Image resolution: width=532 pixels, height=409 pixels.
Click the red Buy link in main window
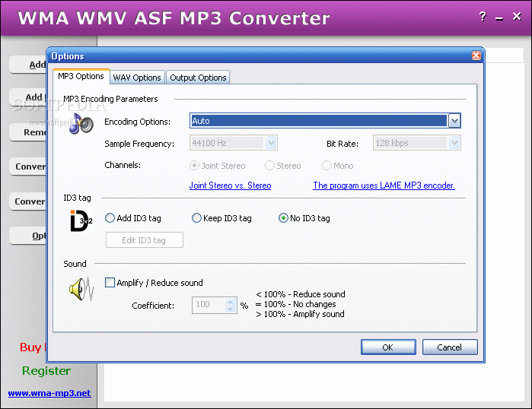(33, 347)
